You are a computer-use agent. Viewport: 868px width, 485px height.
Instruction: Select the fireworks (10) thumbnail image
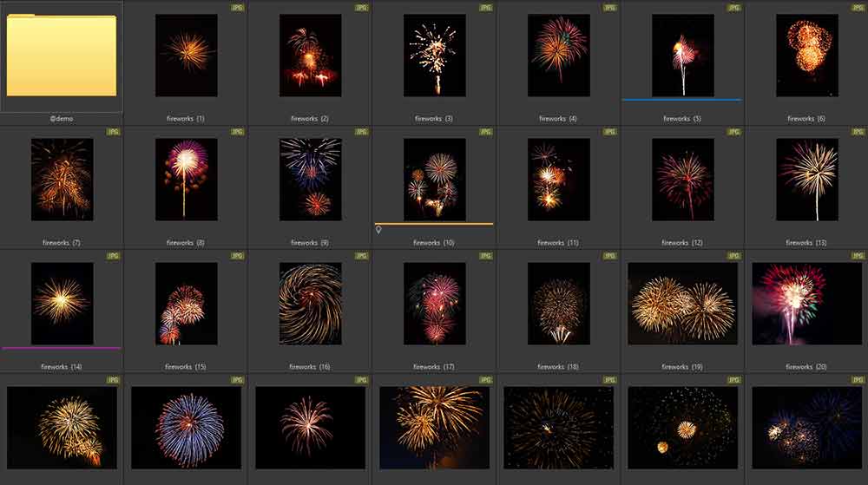434,180
